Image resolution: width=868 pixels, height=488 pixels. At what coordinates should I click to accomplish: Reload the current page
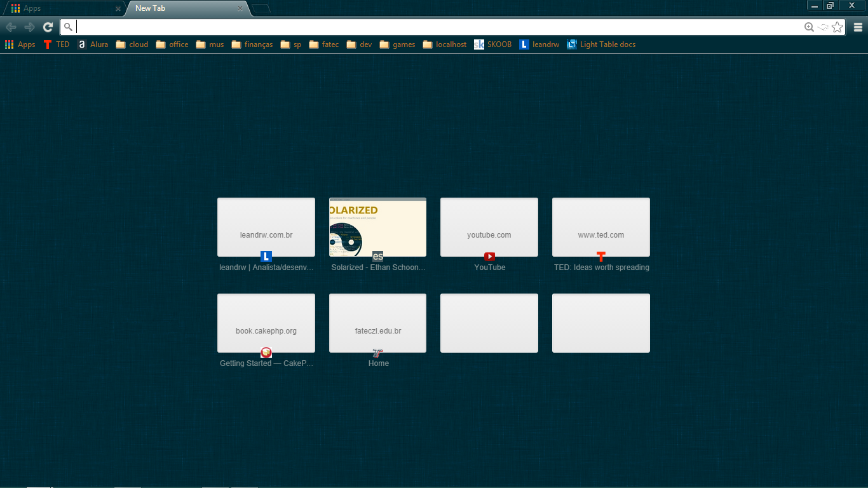click(48, 27)
